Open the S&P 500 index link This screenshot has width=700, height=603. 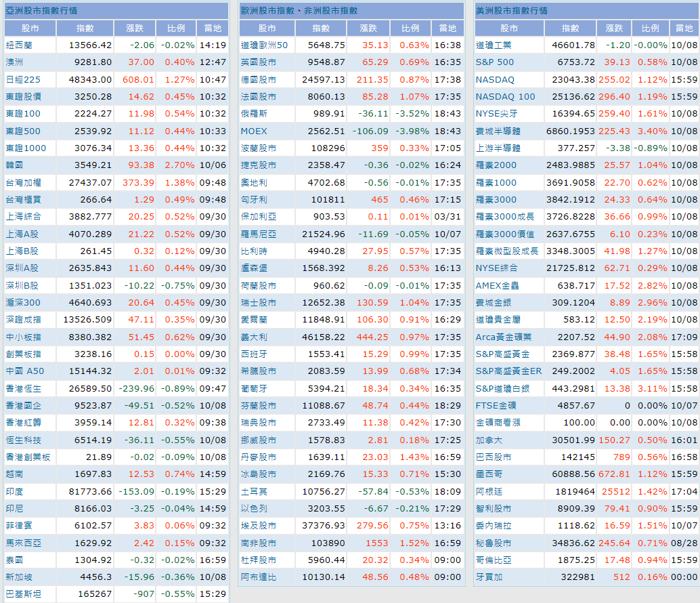pos(494,62)
